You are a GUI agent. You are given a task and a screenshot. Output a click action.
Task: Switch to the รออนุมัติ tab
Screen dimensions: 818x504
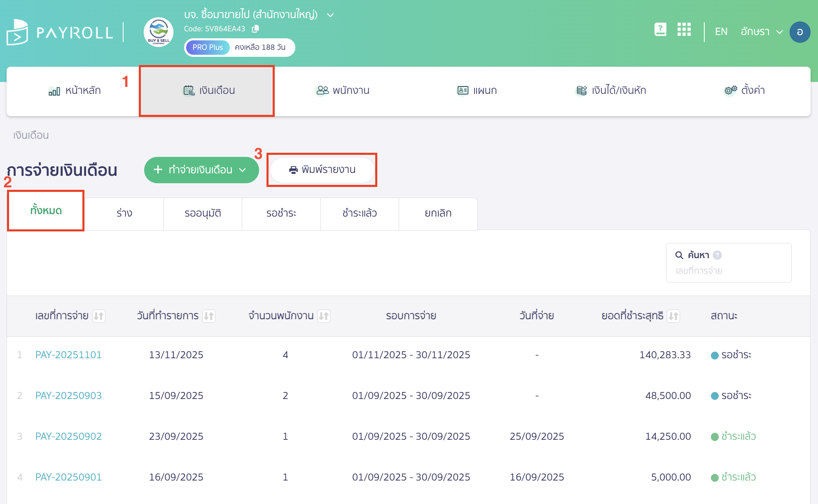click(x=203, y=213)
